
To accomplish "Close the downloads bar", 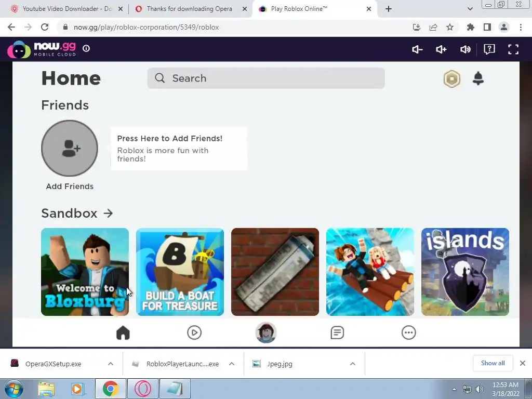I will (x=523, y=363).
